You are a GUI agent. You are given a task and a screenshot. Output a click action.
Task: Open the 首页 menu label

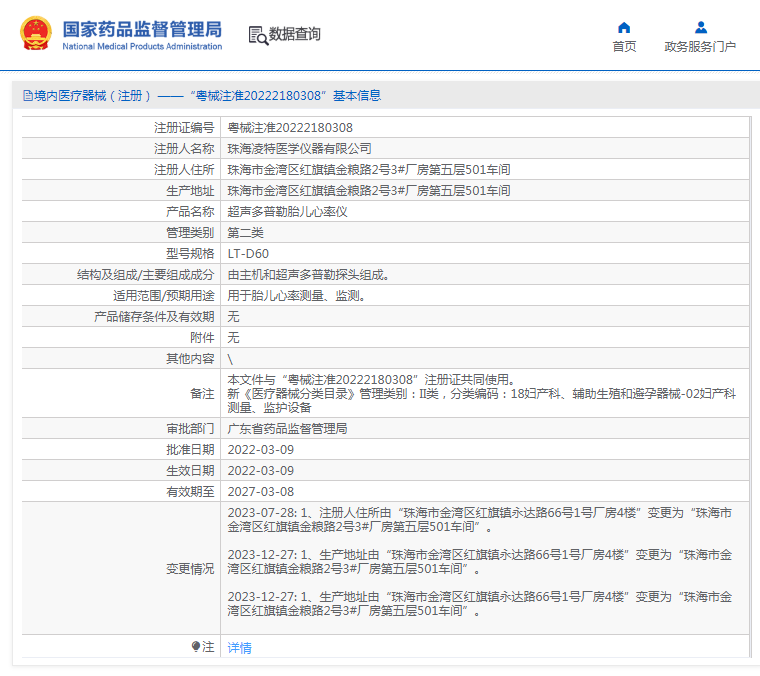pyautogui.click(x=624, y=47)
